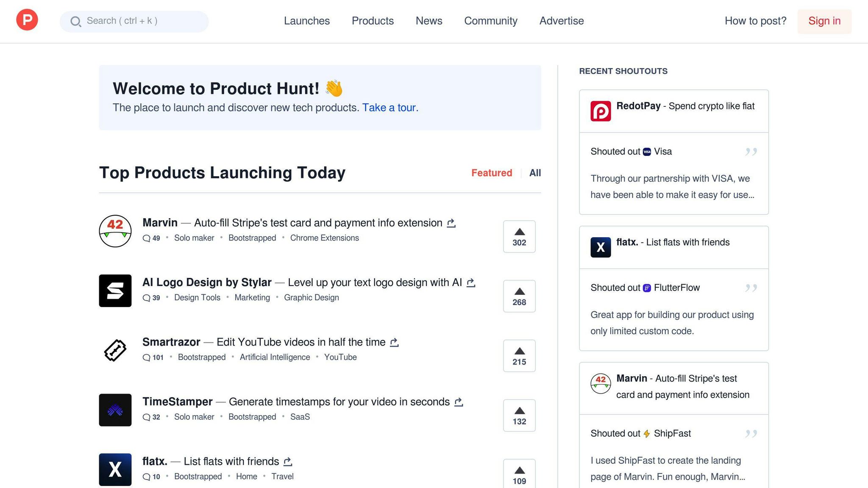Open ShipFast link in Marvin shoutout
The height and width of the screenshot is (488, 868).
pyautogui.click(x=672, y=434)
